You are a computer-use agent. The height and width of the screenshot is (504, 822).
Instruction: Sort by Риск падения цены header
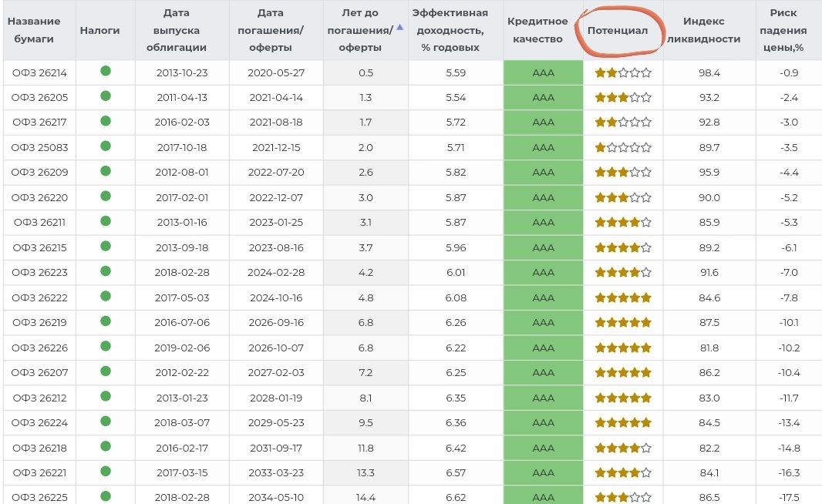point(783,30)
